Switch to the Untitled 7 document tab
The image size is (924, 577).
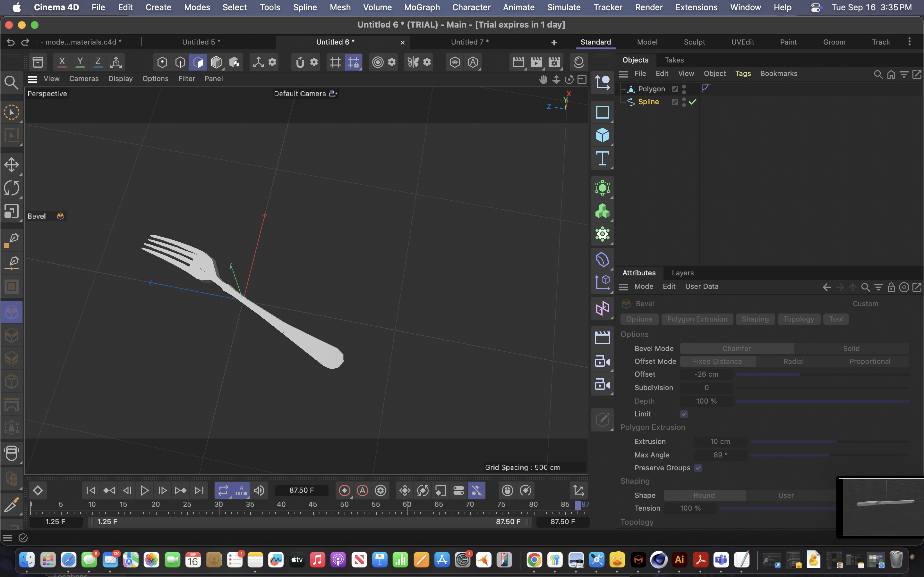pos(469,42)
